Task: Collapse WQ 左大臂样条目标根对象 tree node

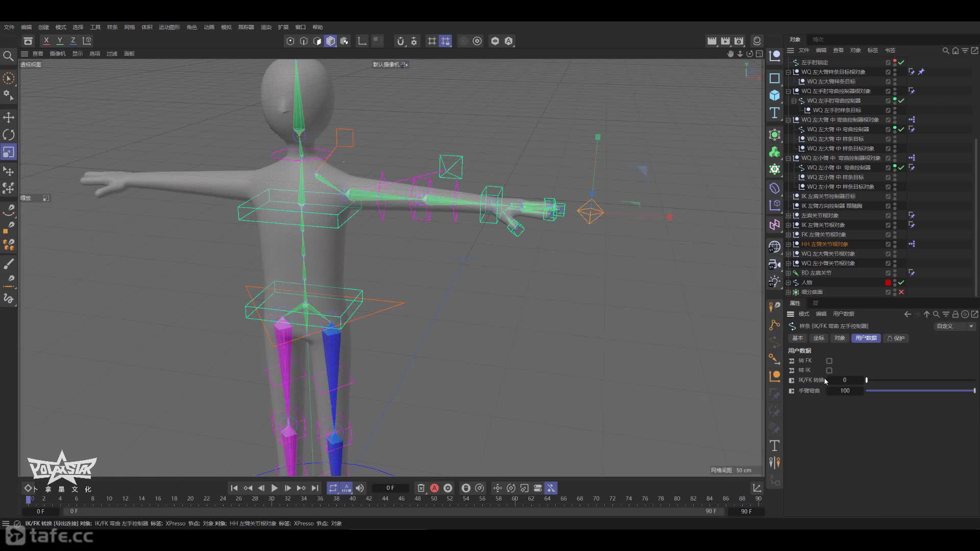Action: pyautogui.click(x=789, y=72)
